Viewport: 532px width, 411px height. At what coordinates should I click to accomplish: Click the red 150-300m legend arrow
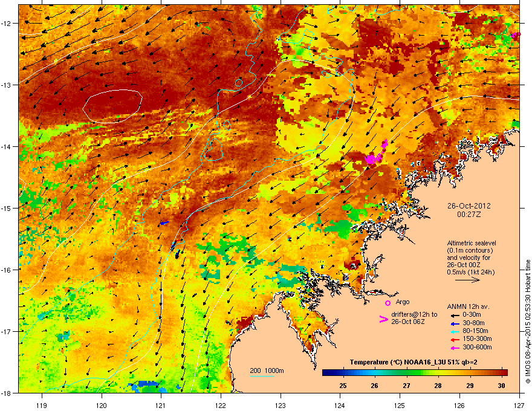[x=455, y=340]
